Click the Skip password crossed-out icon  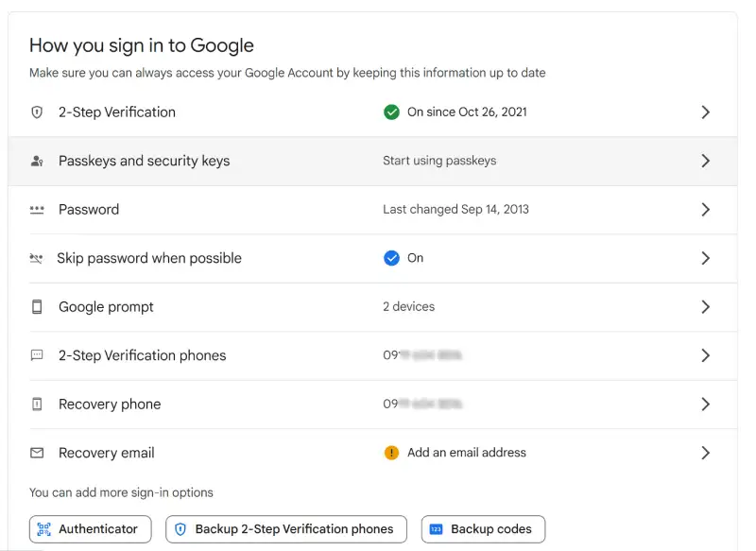(37, 258)
